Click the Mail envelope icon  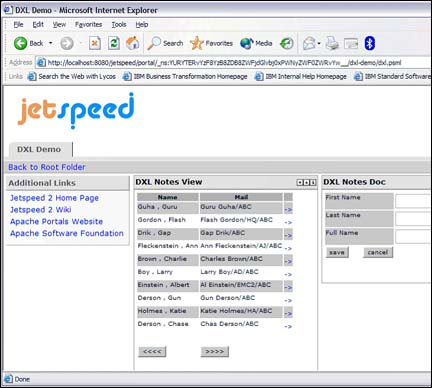[x=309, y=43]
